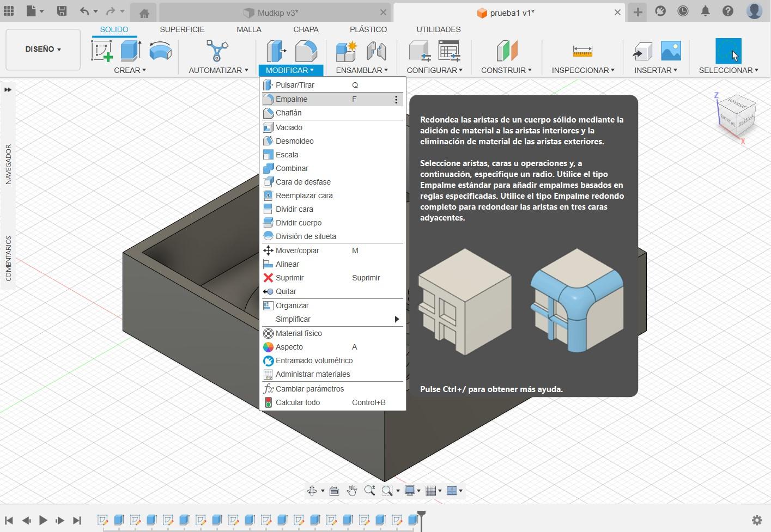This screenshot has height=532, width=771.
Task: Save the document with the disk icon
Action: coord(62,11)
